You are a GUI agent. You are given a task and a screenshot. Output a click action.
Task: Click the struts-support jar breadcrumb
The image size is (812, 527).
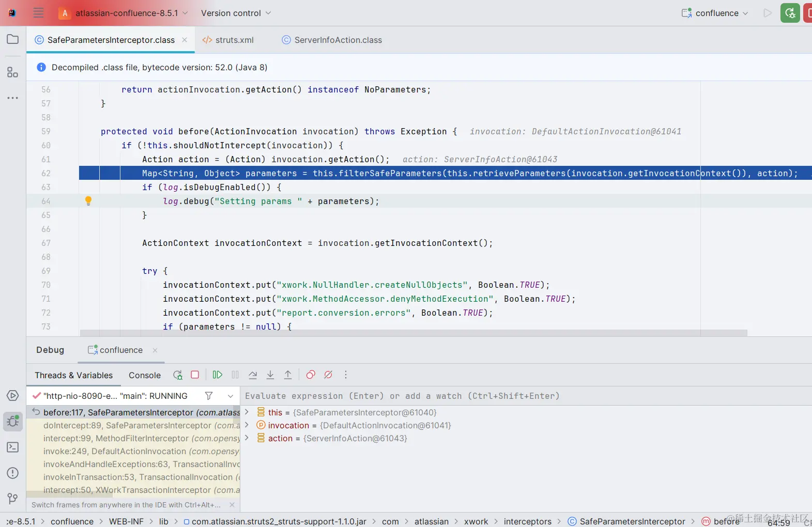274,521
